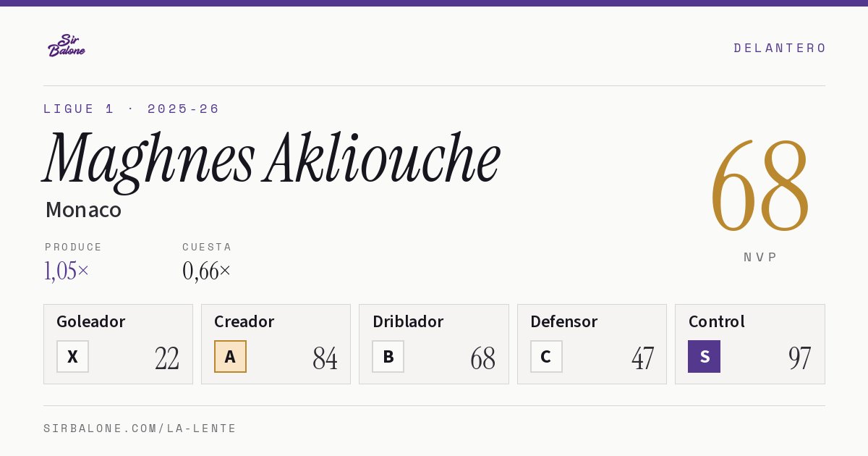Image resolution: width=868 pixels, height=456 pixels.
Task: Click the large gold 68 rating
Action: [x=759, y=187]
